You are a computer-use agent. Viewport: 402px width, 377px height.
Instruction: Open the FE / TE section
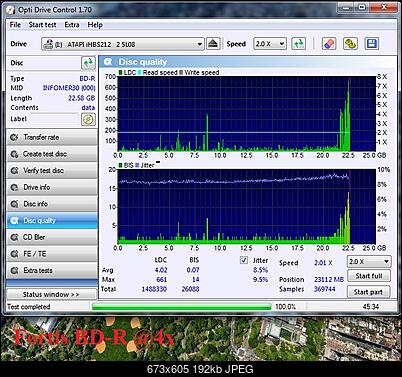pyautogui.click(x=52, y=254)
